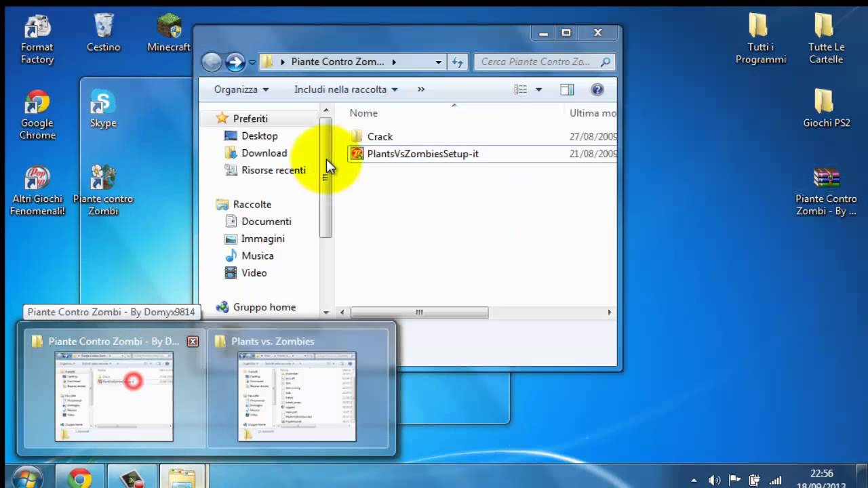
Task: Select Gruppo home in sidebar
Action: [264, 307]
